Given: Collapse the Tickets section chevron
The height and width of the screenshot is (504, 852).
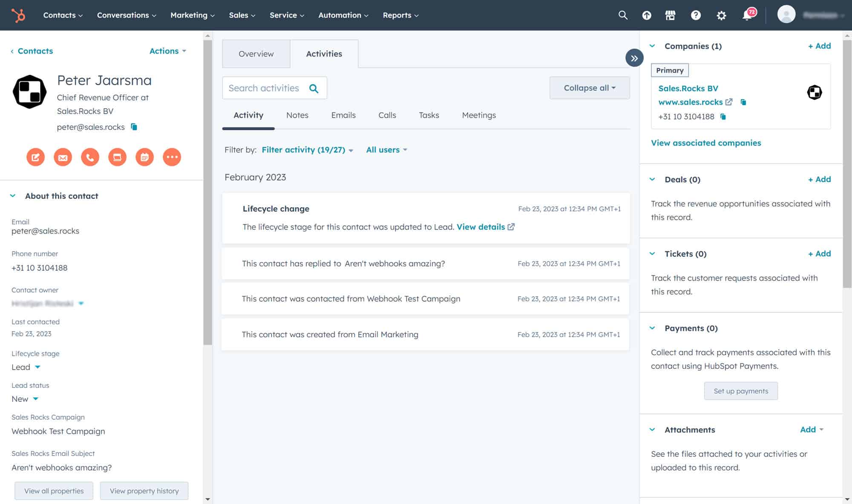Looking at the screenshot, I should [x=652, y=254].
